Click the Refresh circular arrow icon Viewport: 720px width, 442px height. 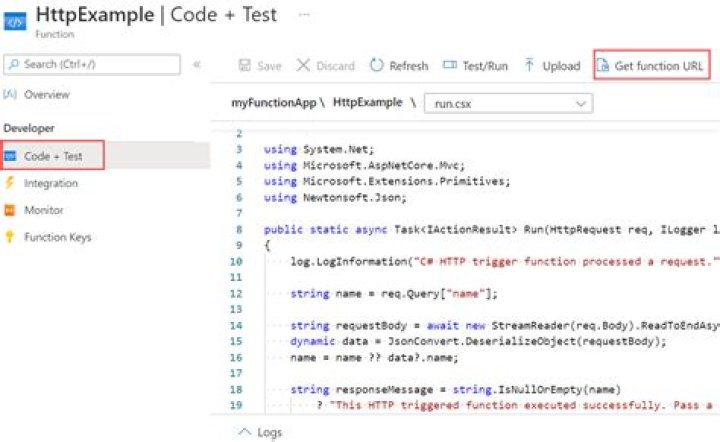point(377,65)
